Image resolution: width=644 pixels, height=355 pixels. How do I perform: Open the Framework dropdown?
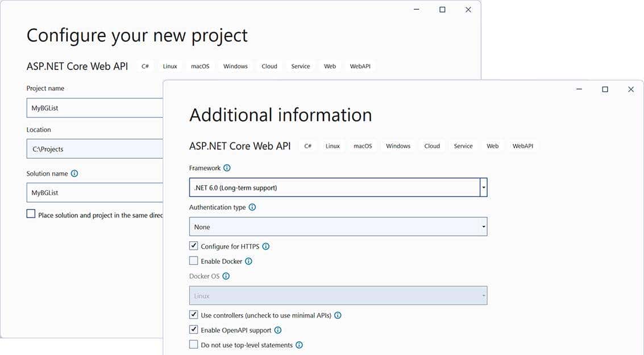coord(484,187)
